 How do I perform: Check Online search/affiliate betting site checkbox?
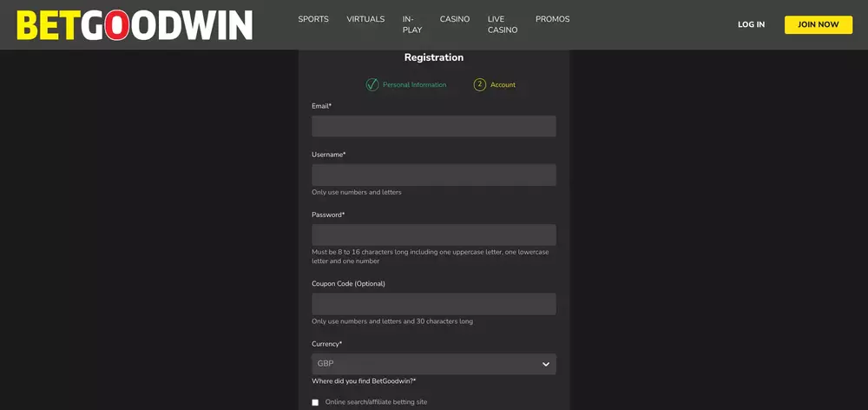point(315,402)
